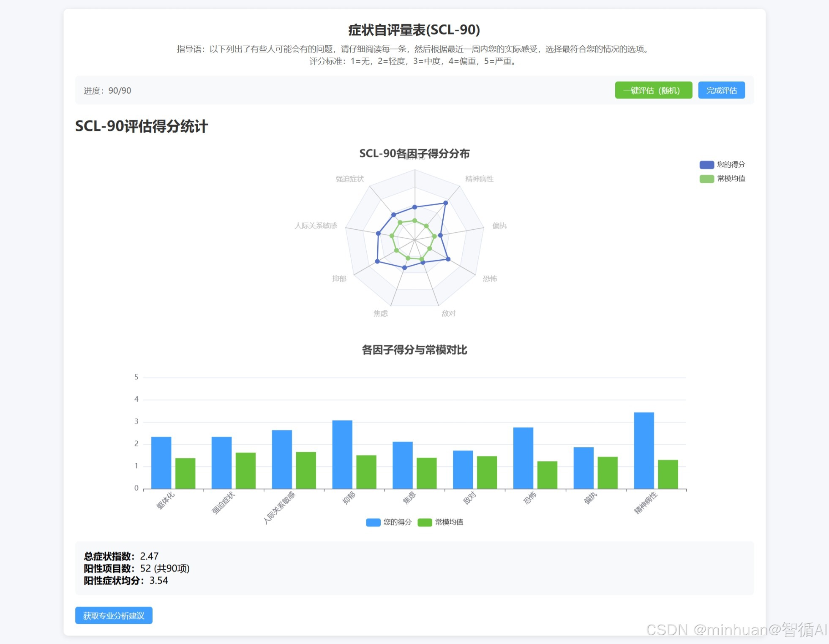This screenshot has height=644, width=829.
Task: Toggle blue 您的得分 in bar chart legend
Action: pos(388,522)
